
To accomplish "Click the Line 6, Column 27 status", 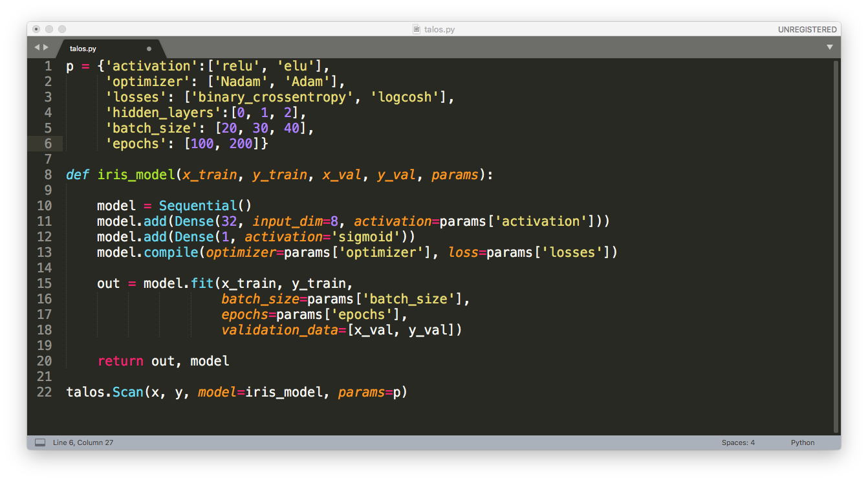I will 83,443.
